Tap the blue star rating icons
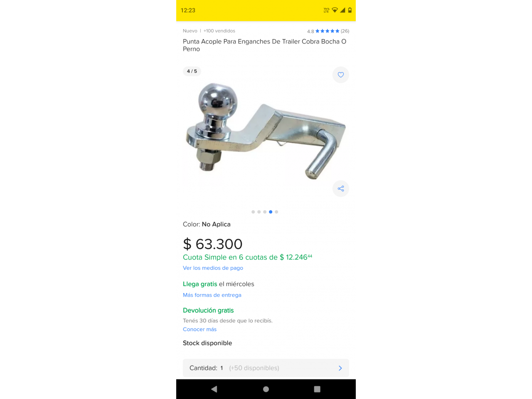The width and height of the screenshot is (532, 399). (x=328, y=31)
